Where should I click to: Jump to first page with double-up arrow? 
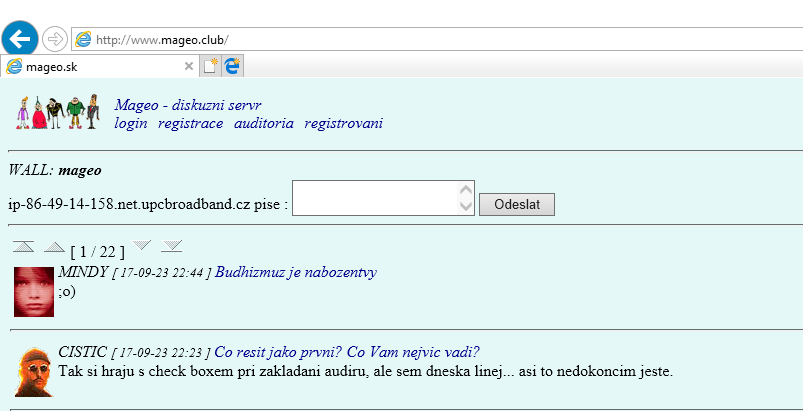coord(24,246)
